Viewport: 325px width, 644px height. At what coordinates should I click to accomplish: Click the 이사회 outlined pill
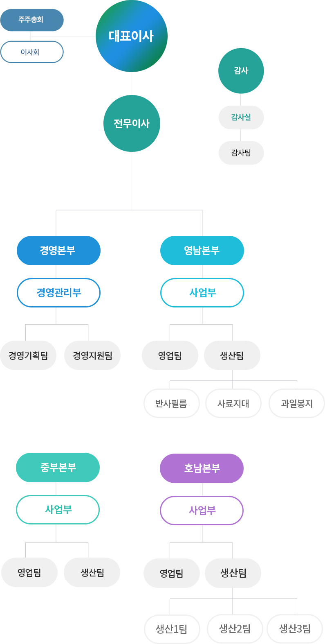coord(32,52)
